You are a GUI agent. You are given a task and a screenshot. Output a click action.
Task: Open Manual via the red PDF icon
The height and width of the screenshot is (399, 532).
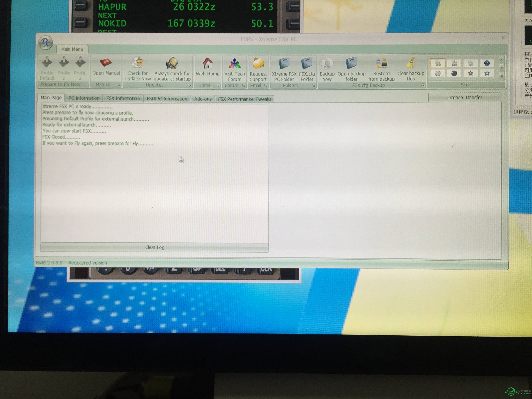106,66
